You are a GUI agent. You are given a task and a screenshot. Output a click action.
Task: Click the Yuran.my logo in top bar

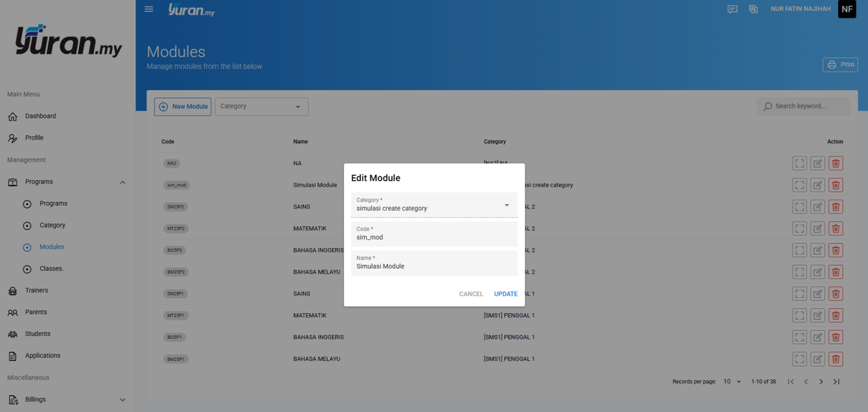(191, 9)
